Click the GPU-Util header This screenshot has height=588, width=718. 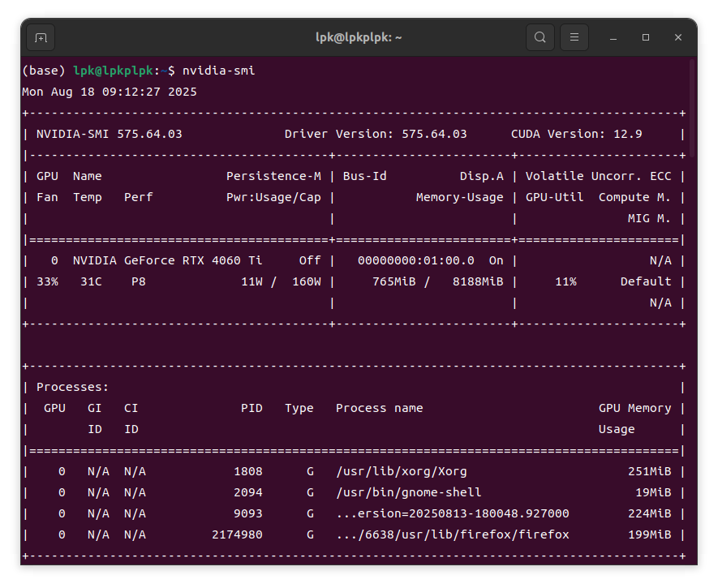click(555, 197)
